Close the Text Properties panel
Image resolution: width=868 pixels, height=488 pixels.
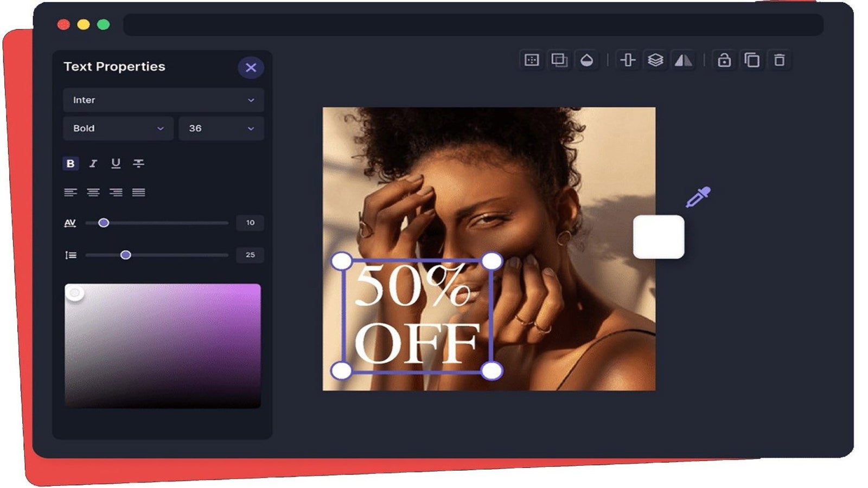click(251, 68)
